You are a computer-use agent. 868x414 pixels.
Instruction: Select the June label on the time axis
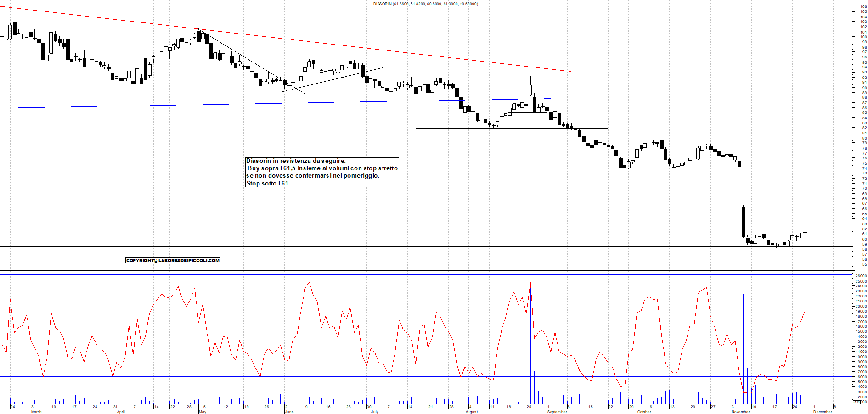pyautogui.click(x=289, y=412)
